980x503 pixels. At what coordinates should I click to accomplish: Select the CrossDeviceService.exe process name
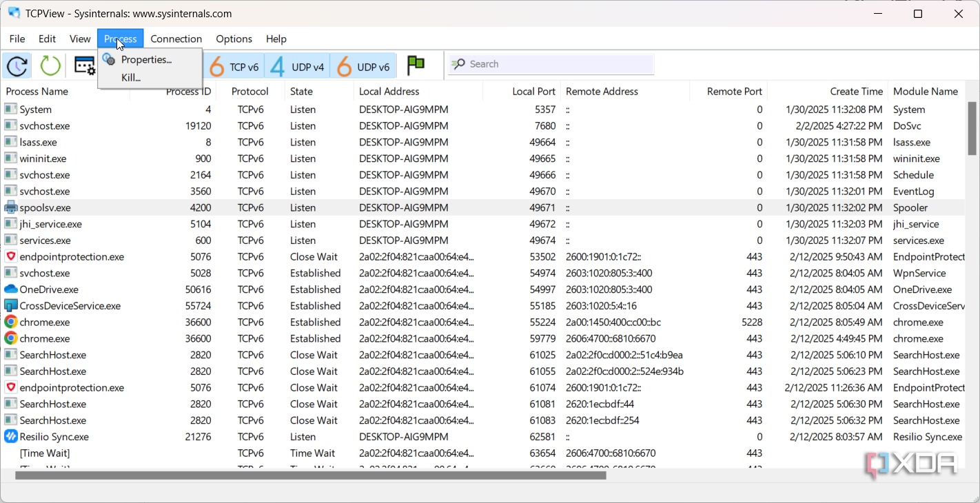(x=70, y=306)
